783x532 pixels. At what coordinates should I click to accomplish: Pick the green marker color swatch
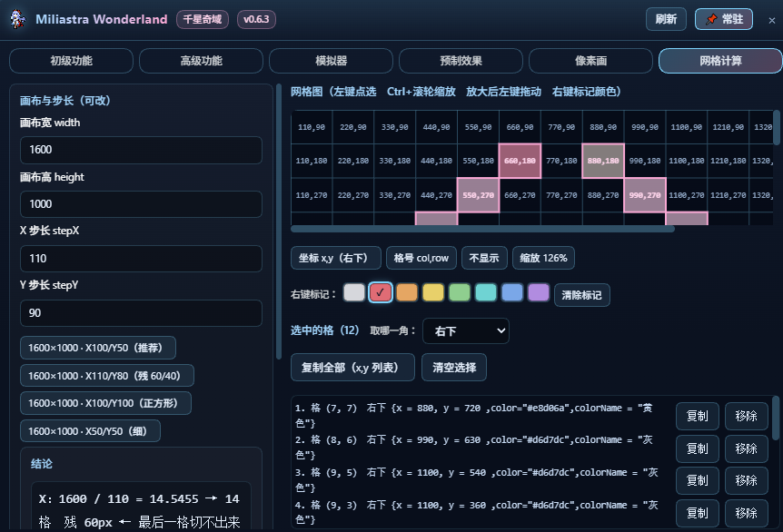(460, 292)
